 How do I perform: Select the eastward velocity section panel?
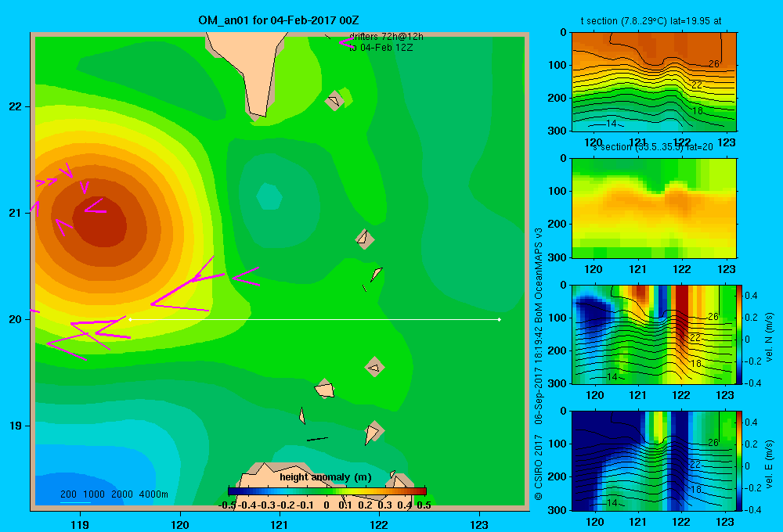pyautogui.click(x=654, y=461)
